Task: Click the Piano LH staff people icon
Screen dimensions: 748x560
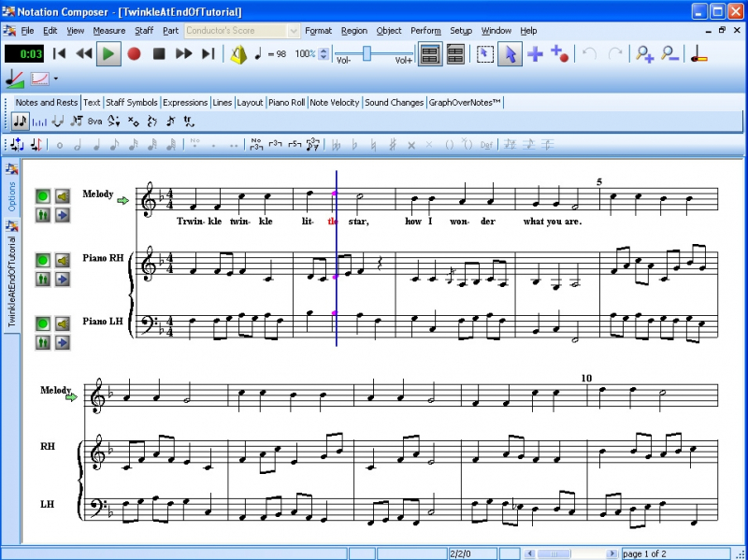Action: [43, 342]
